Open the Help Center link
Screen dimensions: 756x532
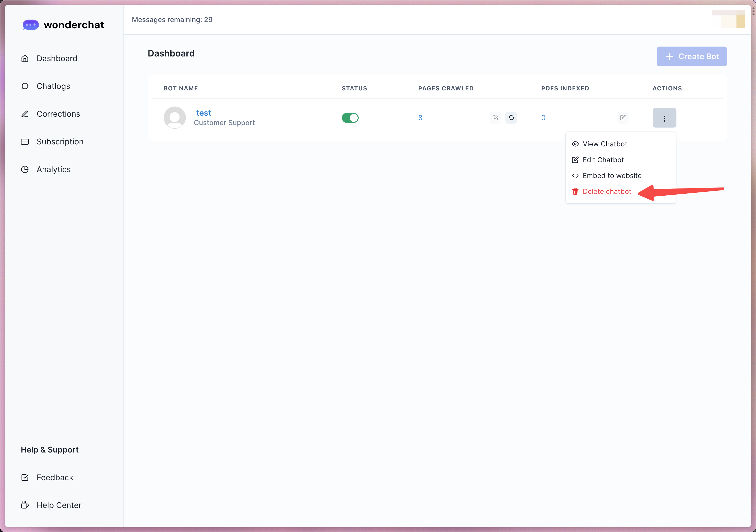pos(58,505)
